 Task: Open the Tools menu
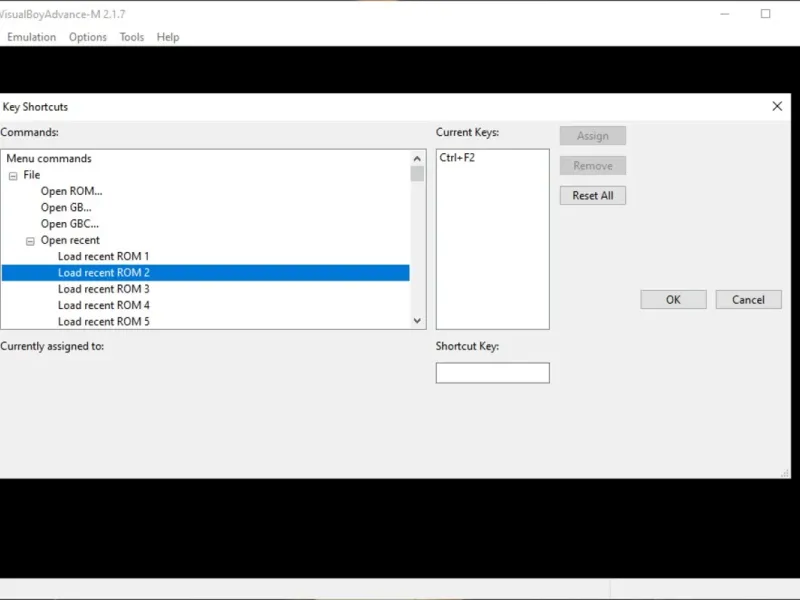[132, 37]
